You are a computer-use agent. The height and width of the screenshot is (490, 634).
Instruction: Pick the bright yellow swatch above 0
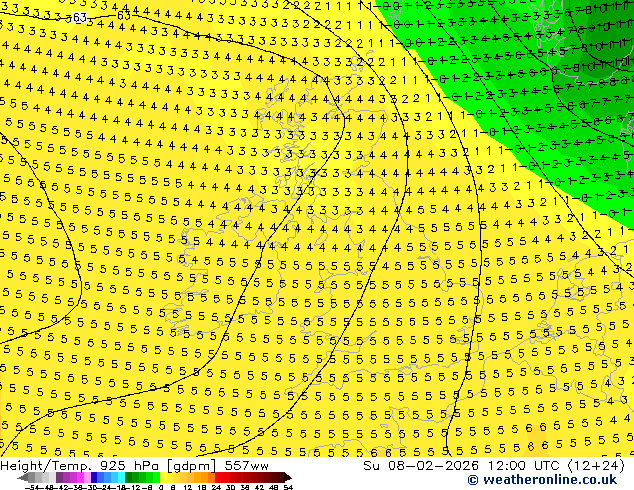163,477
